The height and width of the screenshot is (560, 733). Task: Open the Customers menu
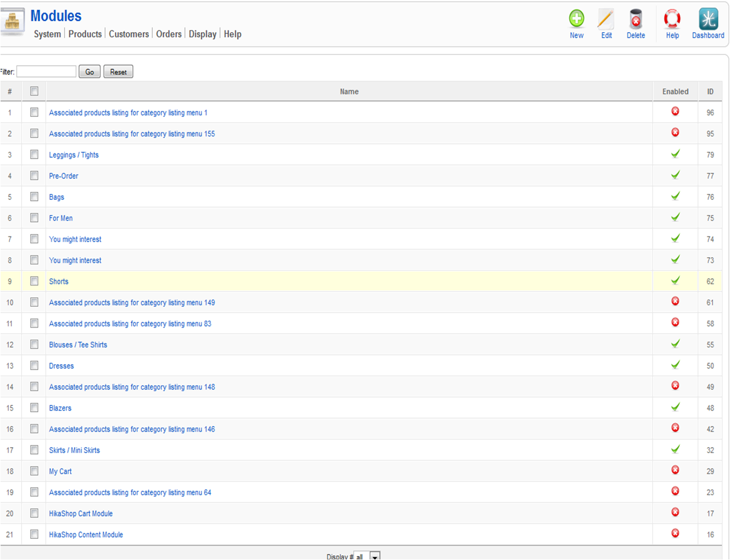click(129, 34)
